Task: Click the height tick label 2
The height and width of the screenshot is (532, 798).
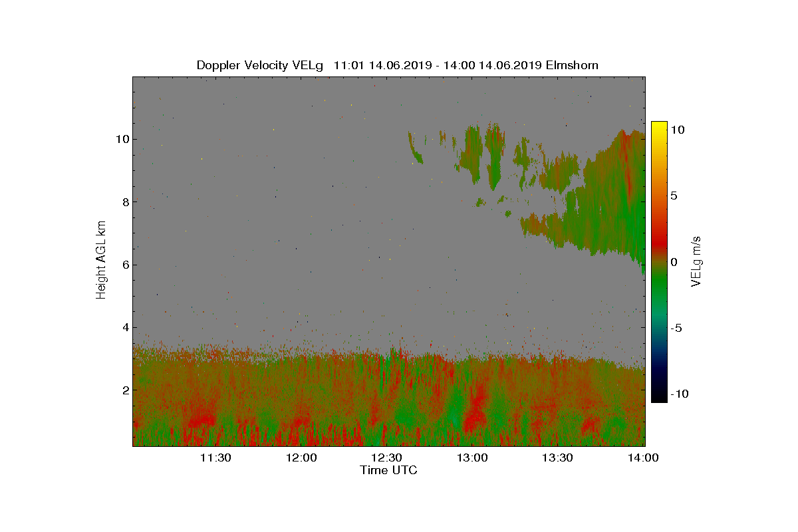Action: point(124,390)
